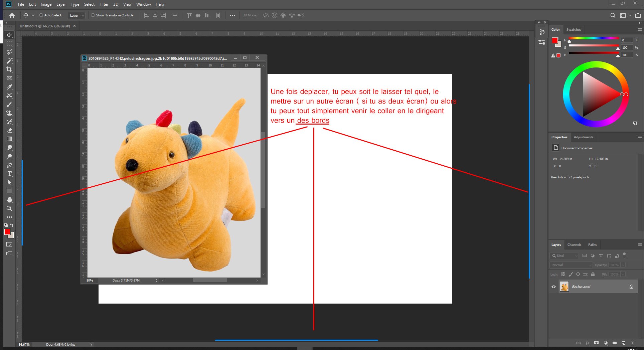This screenshot has height=350, width=644.
Task: Click the create new layer icon
Action: coord(623,343)
